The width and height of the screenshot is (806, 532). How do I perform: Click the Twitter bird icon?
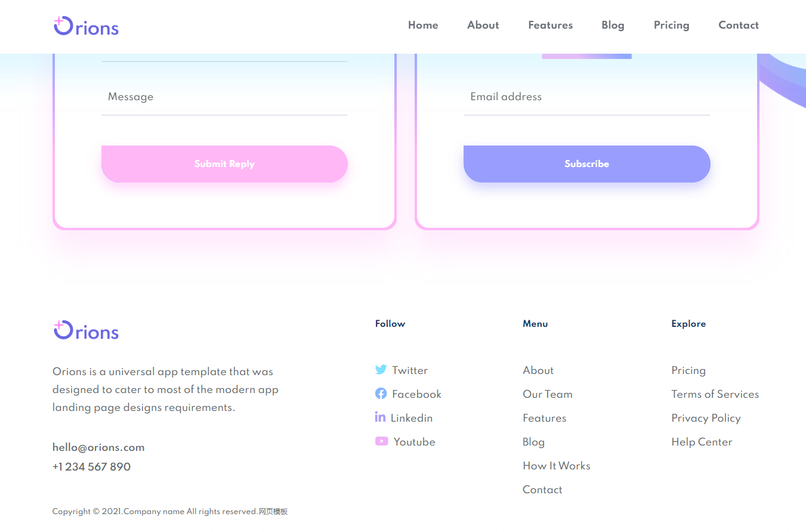click(381, 370)
